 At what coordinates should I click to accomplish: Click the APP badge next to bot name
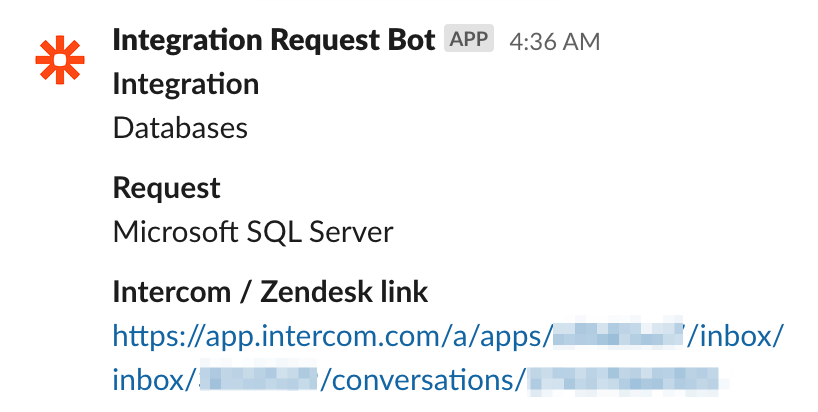[x=469, y=39]
